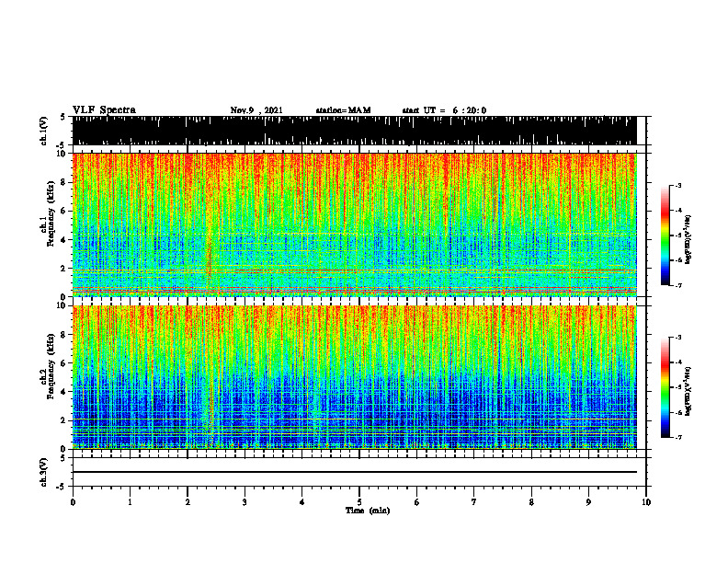Click time axis tick label "6"
The width and height of the screenshot is (728, 563).
point(417,502)
